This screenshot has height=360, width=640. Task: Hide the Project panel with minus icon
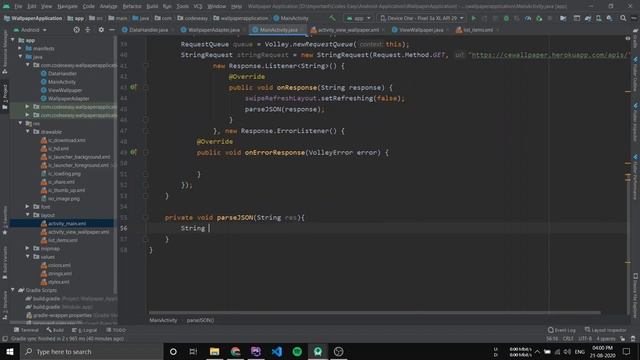click(x=112, y=30)
